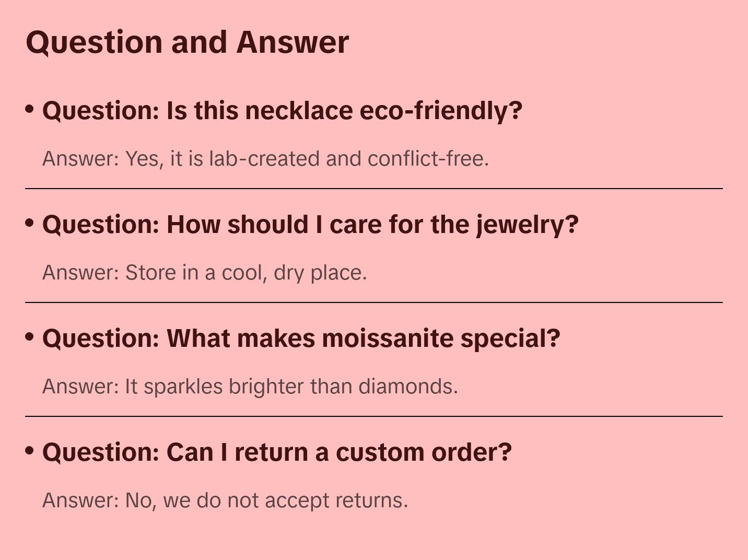Click the divider line below the eco-friendly answer
This screenshot has width=748, height=560.
pyautogui.click(x=374, y=189)
